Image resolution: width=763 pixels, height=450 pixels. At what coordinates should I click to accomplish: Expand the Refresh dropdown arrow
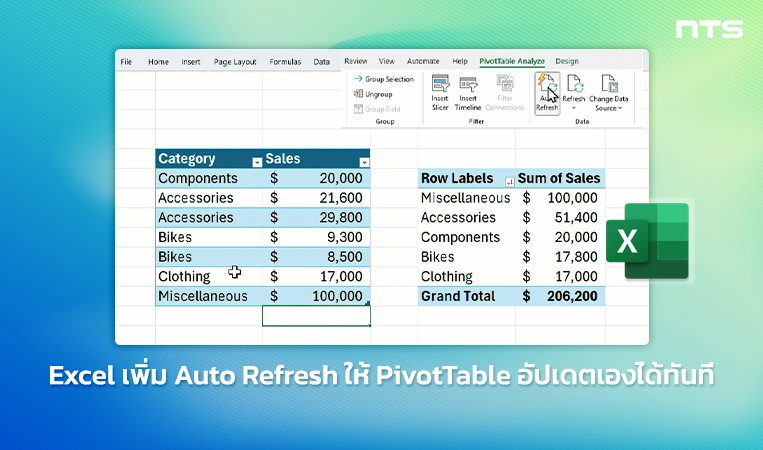(x=574, y=108)
